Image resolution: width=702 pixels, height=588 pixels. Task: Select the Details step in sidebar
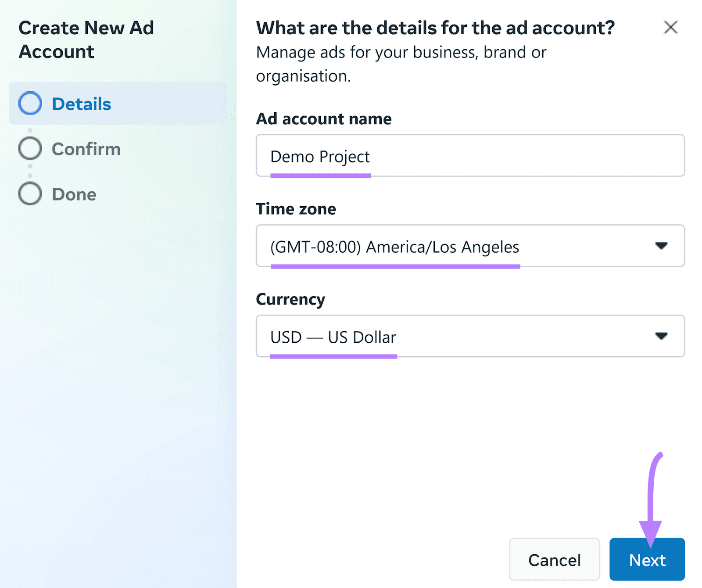(81, 104)
